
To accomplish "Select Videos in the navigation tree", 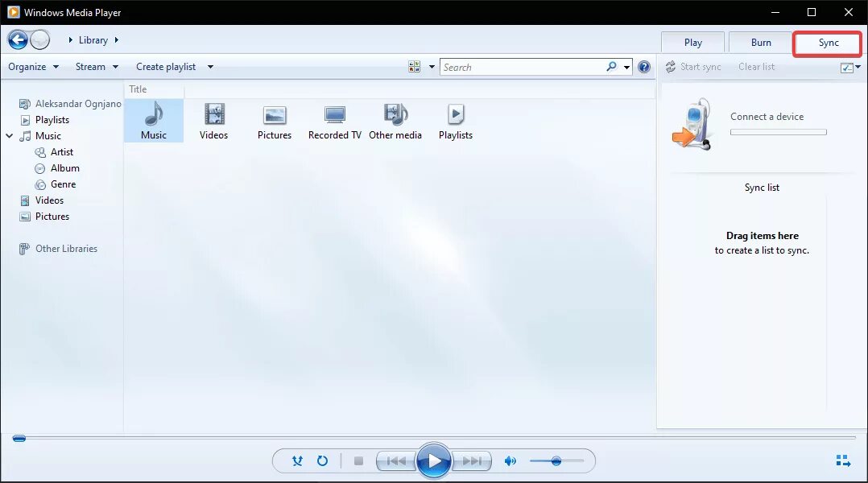I will [x=42, y=200].
